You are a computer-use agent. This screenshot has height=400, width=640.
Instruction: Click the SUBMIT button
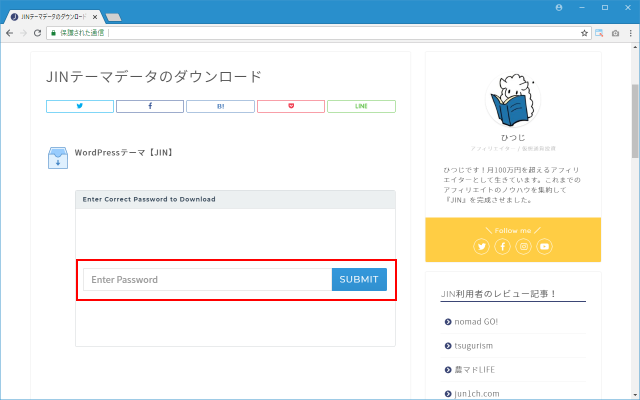point(359,280)
